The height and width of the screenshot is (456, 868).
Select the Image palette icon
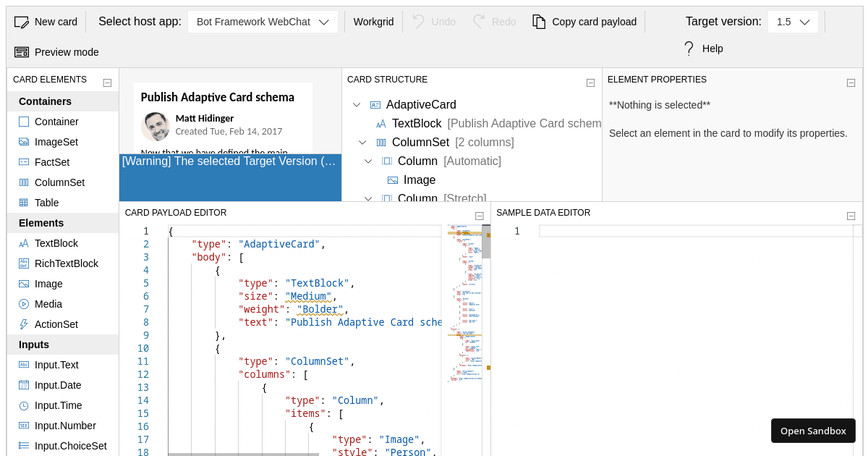pos(24,284)
